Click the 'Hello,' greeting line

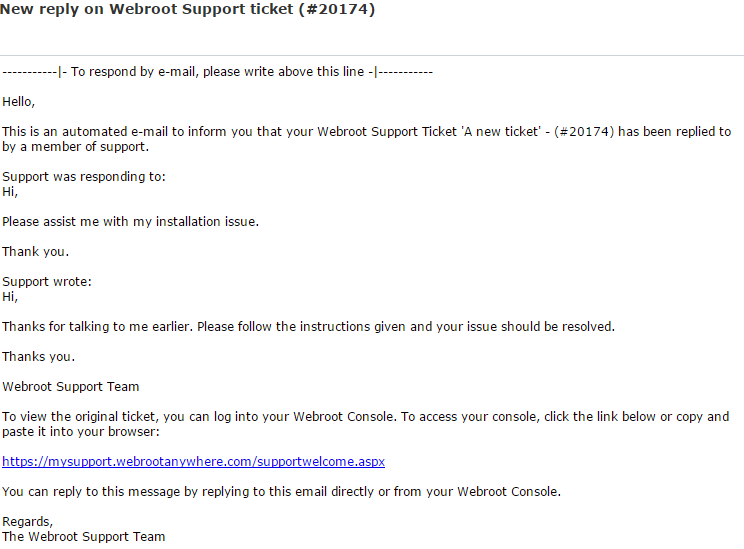(19, 102)
